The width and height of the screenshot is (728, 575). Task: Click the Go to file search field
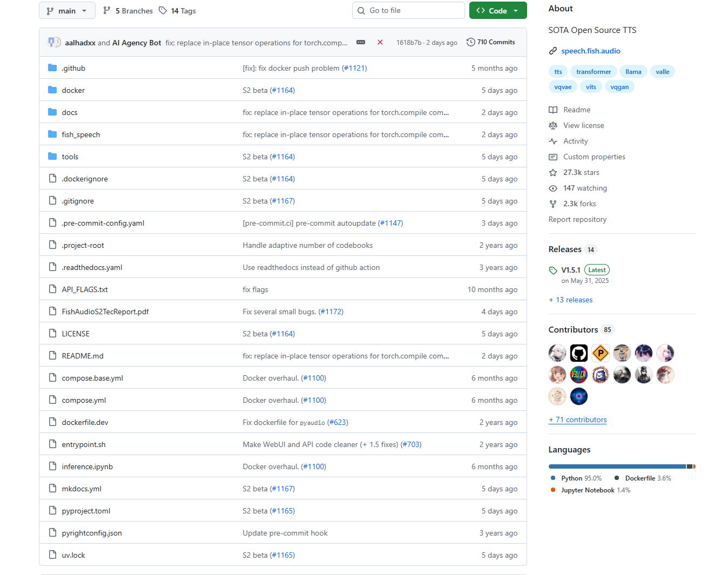[x=408, y=11]
